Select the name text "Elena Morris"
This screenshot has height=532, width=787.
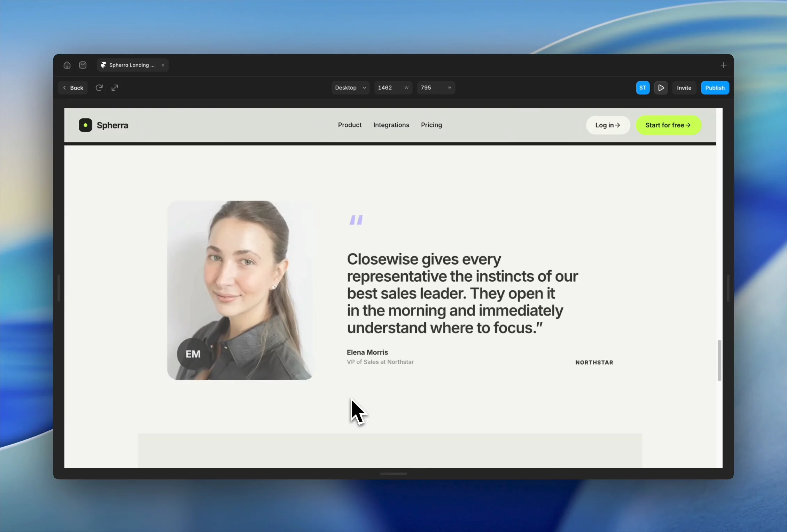pos(367,352)
